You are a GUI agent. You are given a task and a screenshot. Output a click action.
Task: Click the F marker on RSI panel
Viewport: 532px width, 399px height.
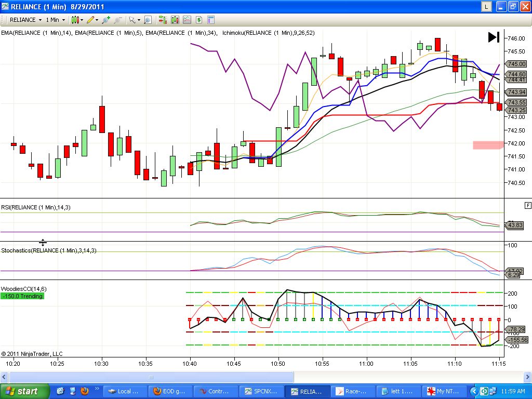point(528,205)
